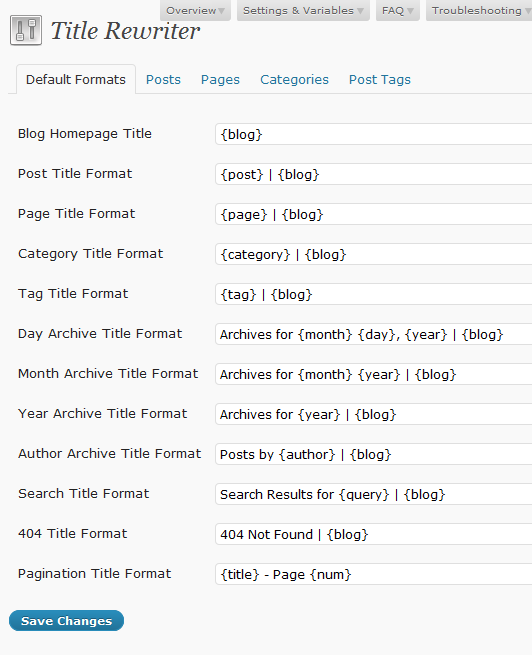
Task: Select the Default Formats tab
Action: tap(76, 79)
